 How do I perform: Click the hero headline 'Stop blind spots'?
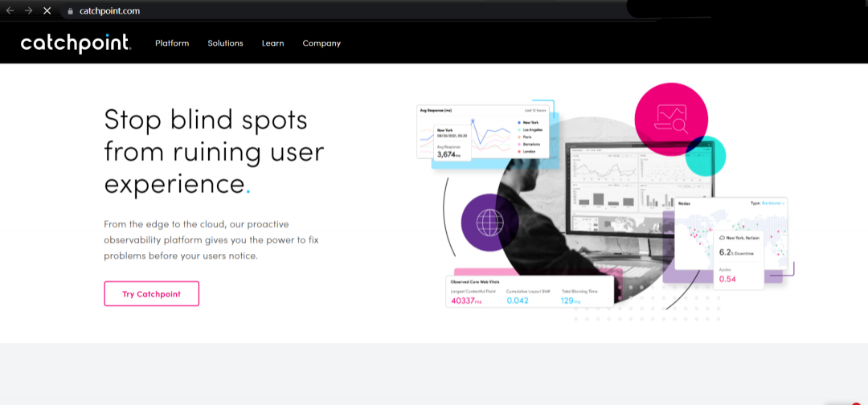click(206, 120)
